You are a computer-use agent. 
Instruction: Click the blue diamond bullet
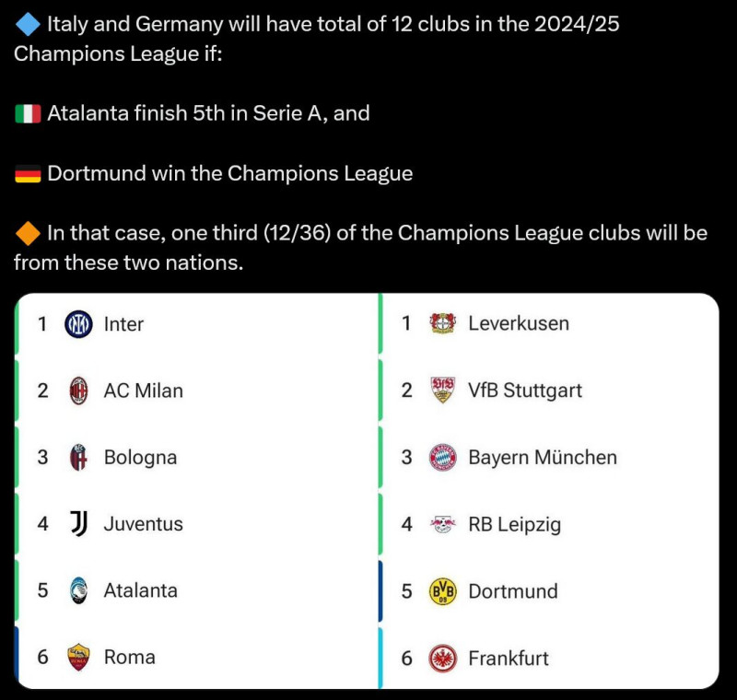point(28,24)
